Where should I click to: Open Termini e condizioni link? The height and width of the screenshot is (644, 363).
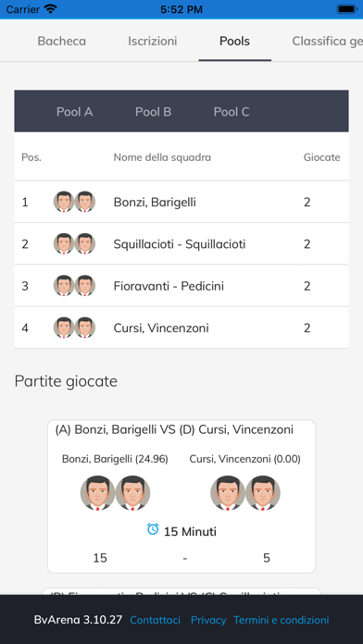[x=282, y=620]
